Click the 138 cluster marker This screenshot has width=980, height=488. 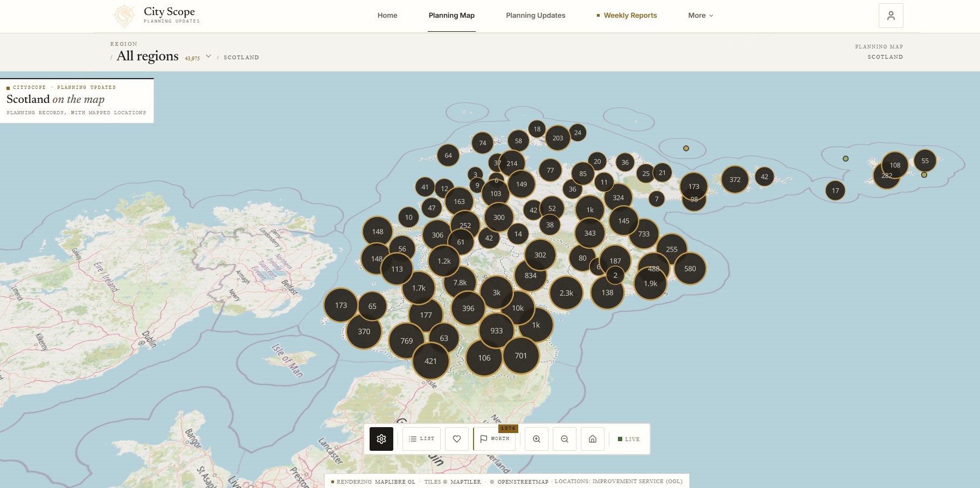[x=607, y=292]
